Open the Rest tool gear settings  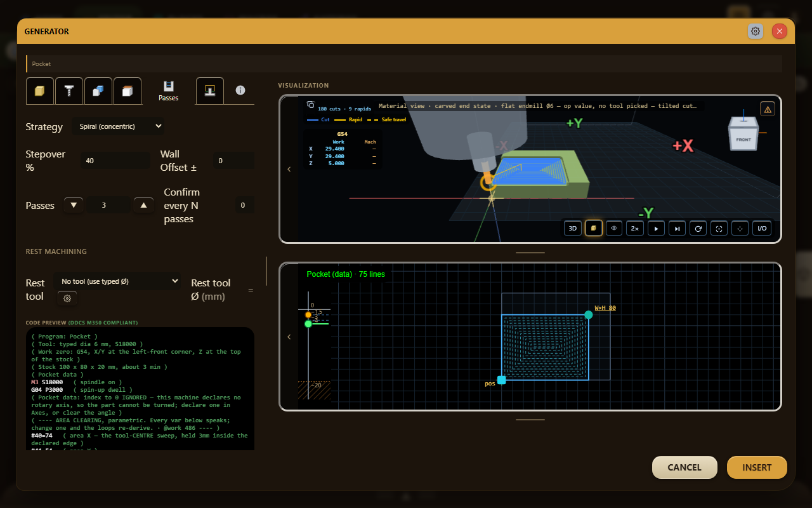point(67,298)
